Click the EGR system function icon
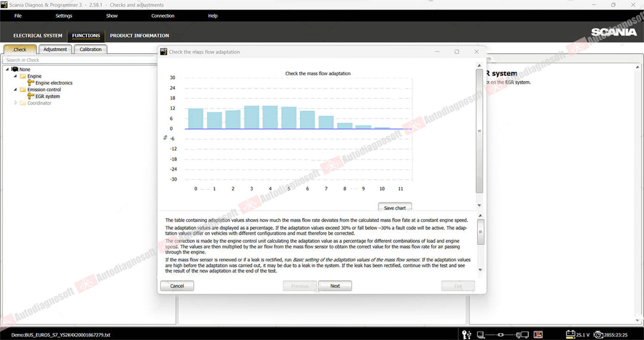This screenshot has width=644, height=340. tap(31, 96)
